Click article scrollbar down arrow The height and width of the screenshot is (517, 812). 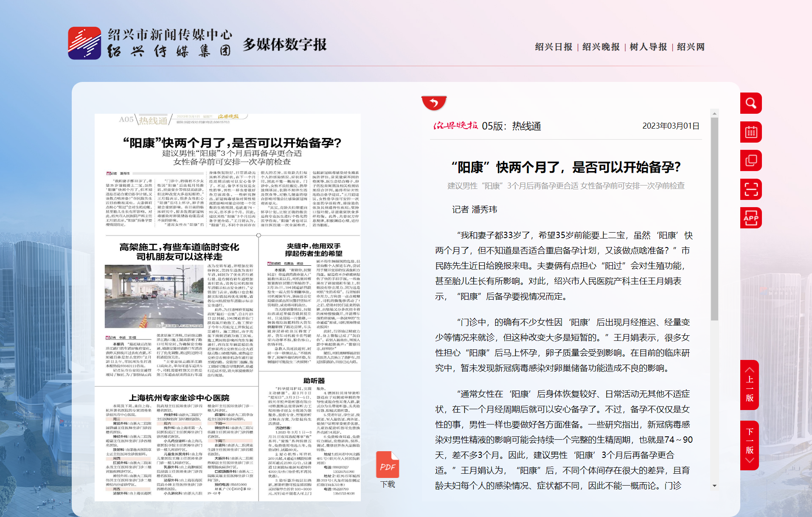(x=714, y=486)
